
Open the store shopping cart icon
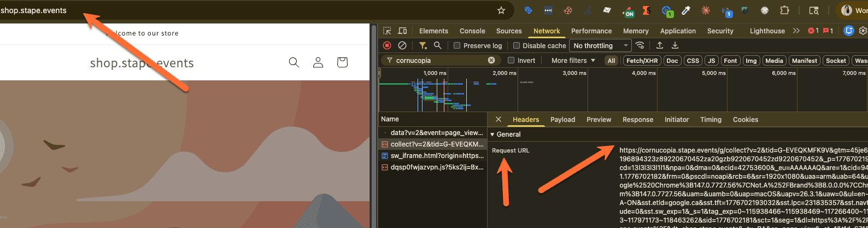(342, 62)
